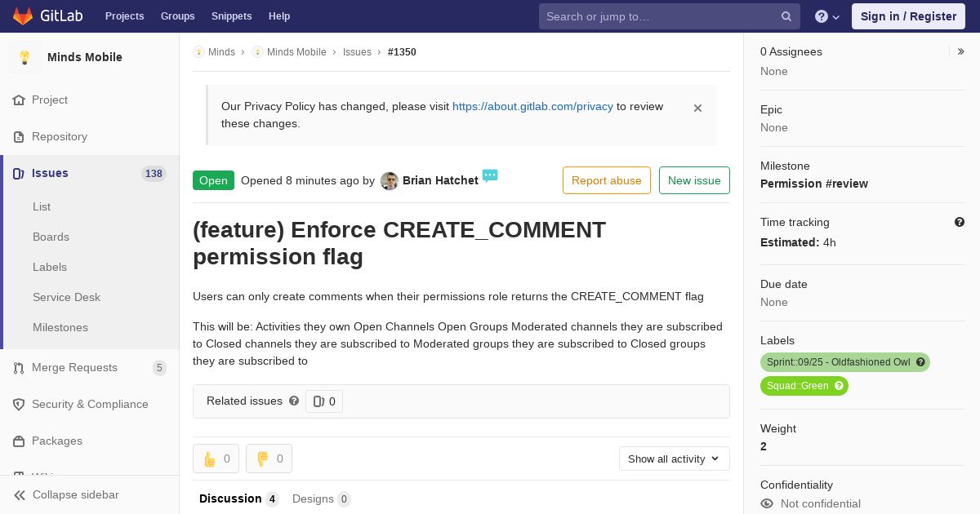Open the Show all activity dropdown

(x=675, y=459)
